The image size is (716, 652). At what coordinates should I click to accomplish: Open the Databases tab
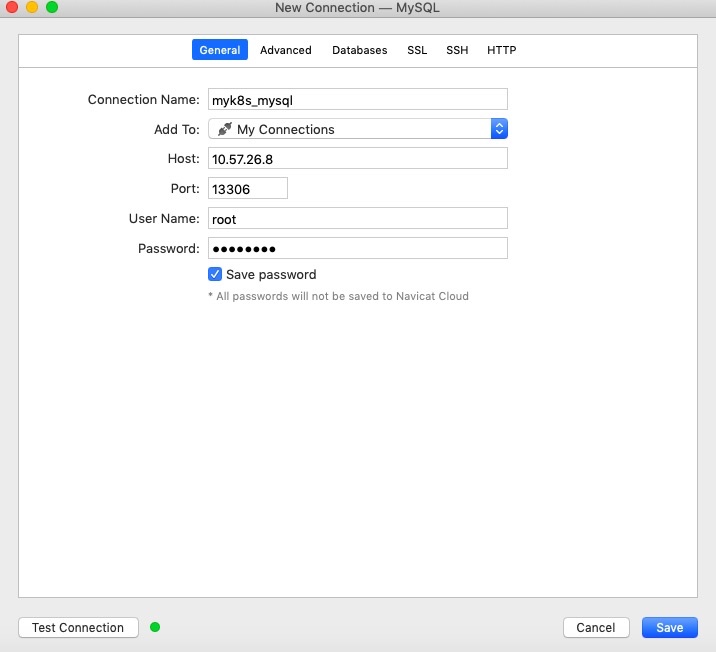point(359,50)
